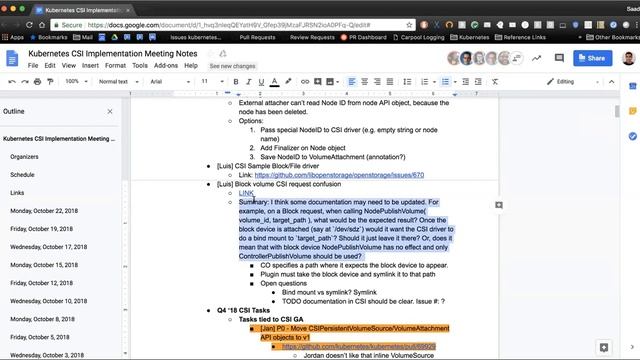This screenshot has height=360, width=640.
Task: Toggle the bulleted list
Action: click(x=445, y=82)
